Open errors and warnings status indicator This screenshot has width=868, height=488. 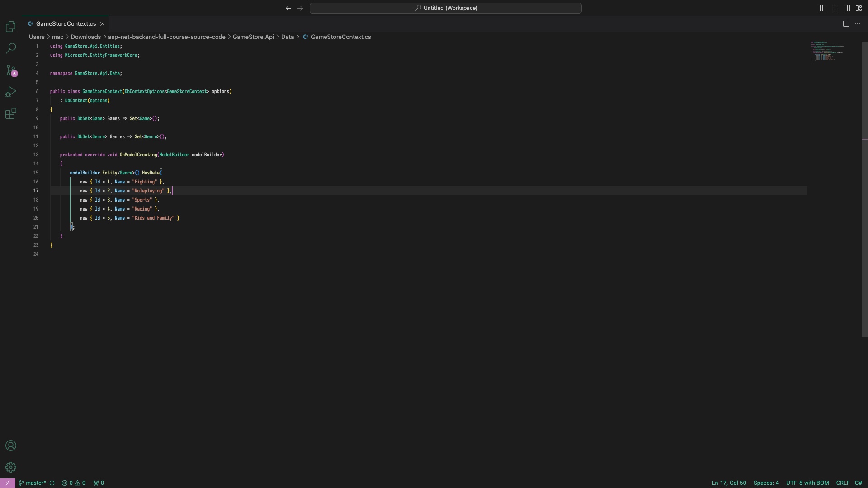point(74,483)
